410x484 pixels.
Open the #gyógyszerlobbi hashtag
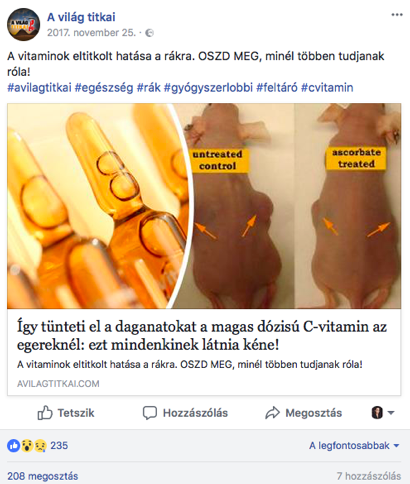[208, 88]
